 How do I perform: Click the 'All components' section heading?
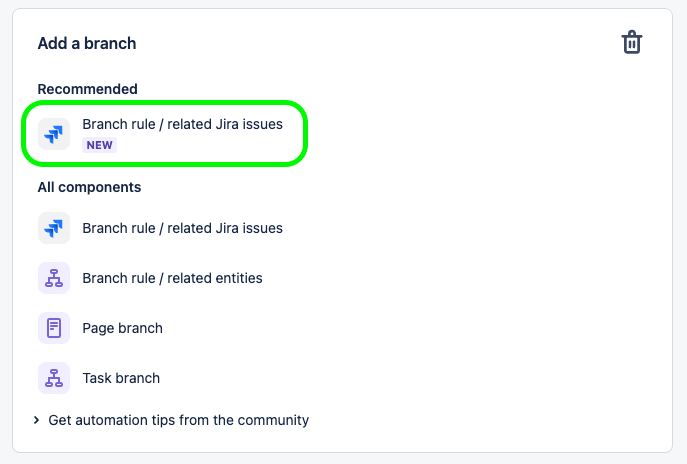point(89,187)
